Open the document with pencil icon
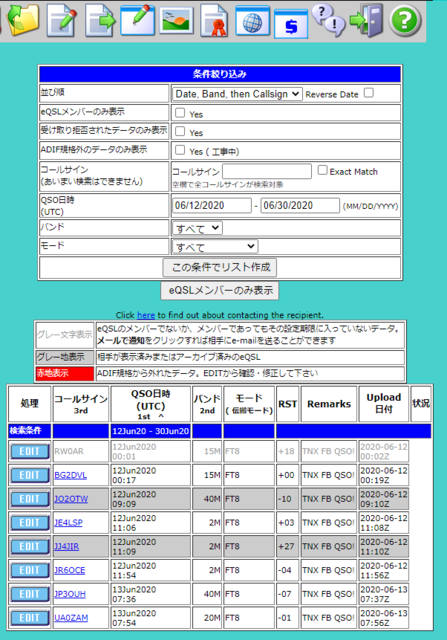 point(62,20)
